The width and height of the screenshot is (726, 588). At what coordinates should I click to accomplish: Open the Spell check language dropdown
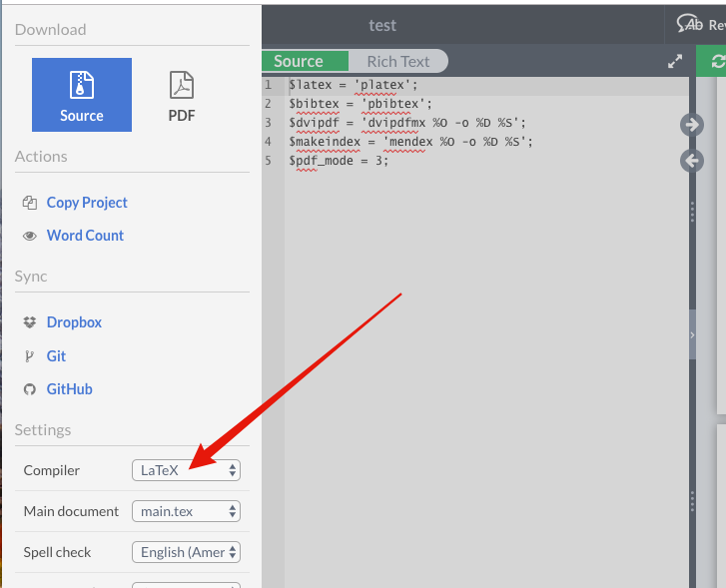pyautogui.click(x=186, y=552)
